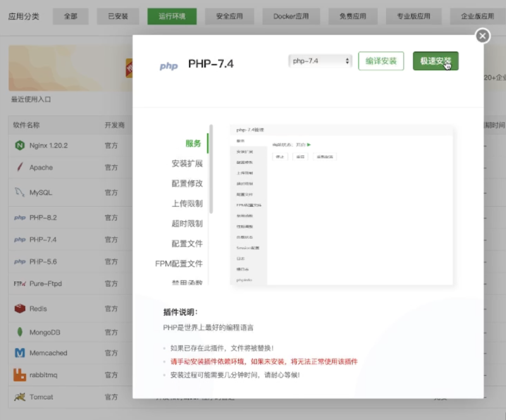Click the PHP-5.6 name in the list

[43, 261]
